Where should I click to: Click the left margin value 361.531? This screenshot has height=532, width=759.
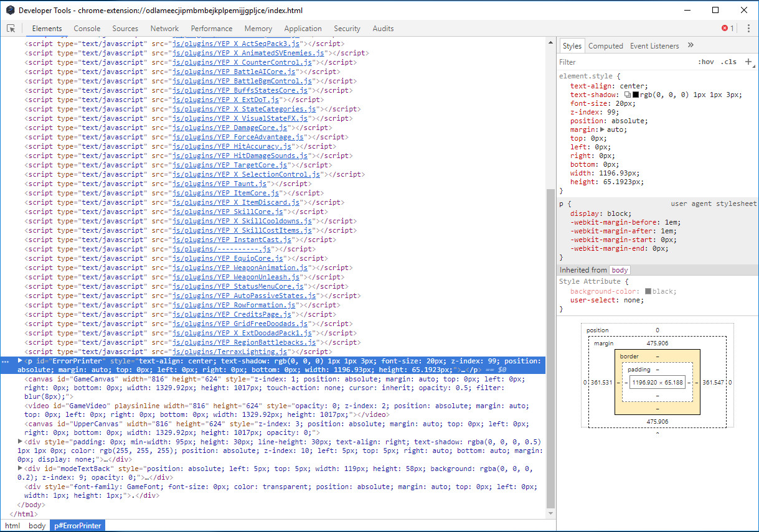[601, 383]
